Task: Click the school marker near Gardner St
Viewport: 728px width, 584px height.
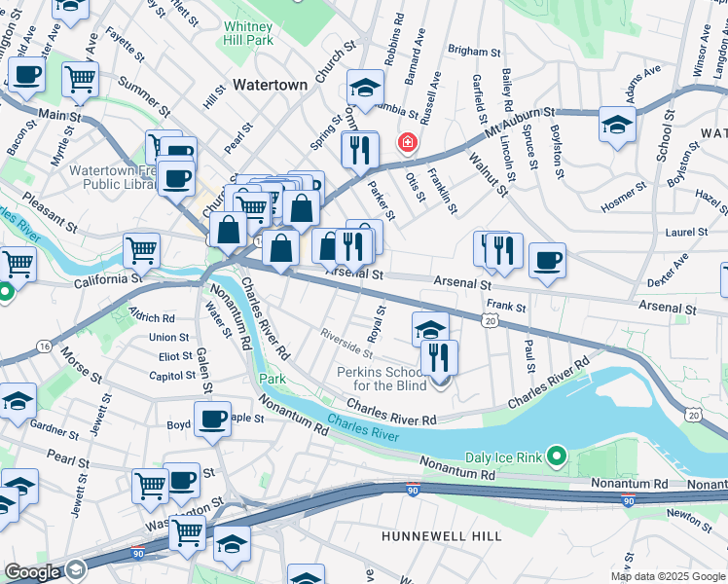Action: (18, 402)
